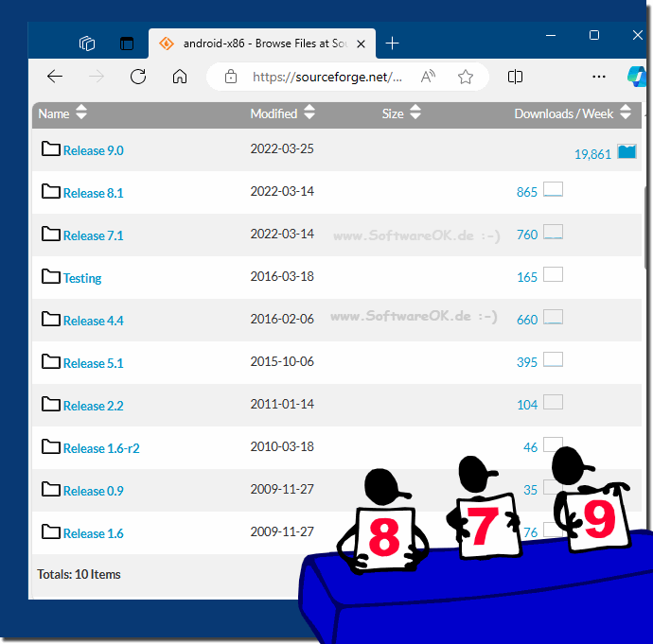
Task: Open browser Settings and more menu
Action: tap(599, 77)
